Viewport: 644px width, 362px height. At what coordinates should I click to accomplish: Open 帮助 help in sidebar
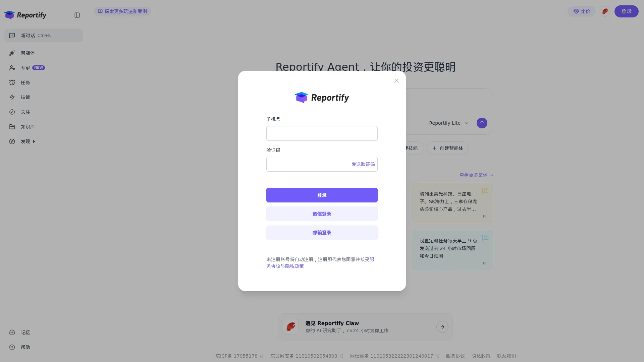coord(43,347)
